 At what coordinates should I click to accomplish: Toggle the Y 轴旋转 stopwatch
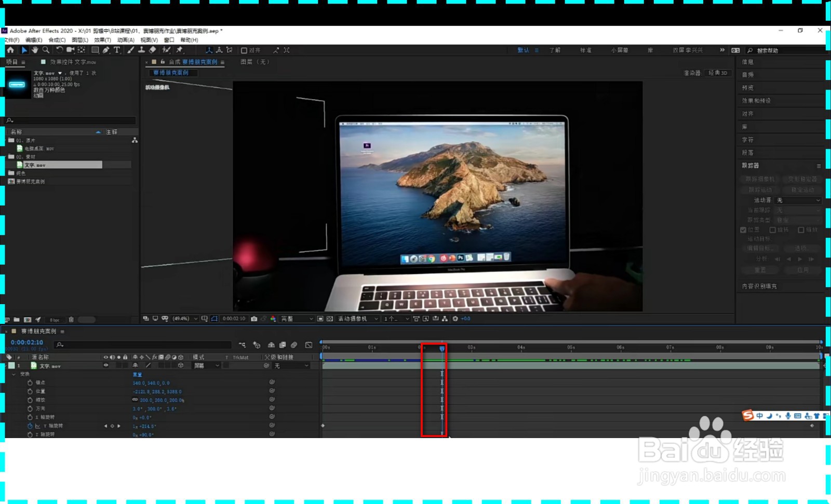30,426
